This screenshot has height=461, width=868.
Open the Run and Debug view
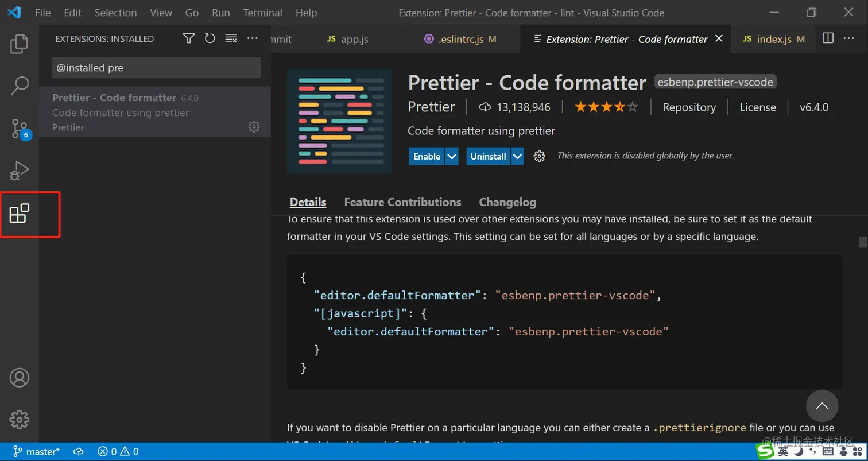click(x=19, y=171)
